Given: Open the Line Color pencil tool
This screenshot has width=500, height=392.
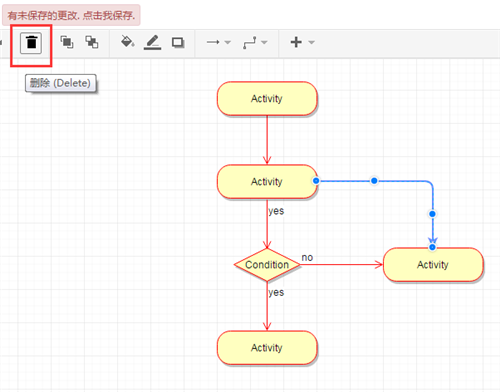Looking at the screenshot, I should point(152,42).
